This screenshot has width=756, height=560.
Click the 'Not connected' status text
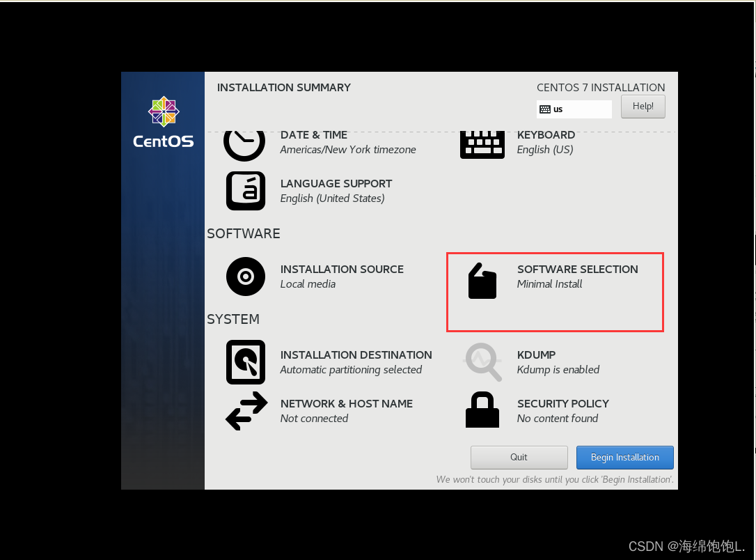click(x=315, y=419)
